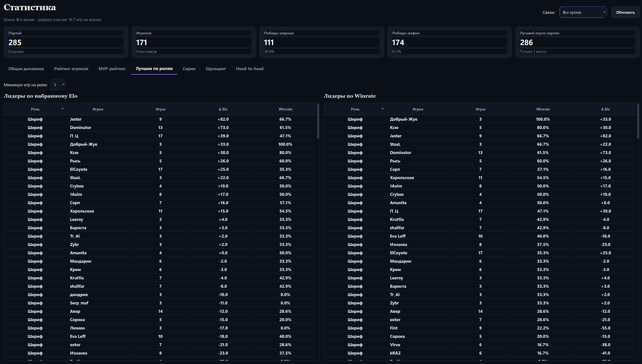Click 100.0% winrate in Добрый-Жук Winrate row
The width and height of the screenshot is (642, 364).
point(543,119)
